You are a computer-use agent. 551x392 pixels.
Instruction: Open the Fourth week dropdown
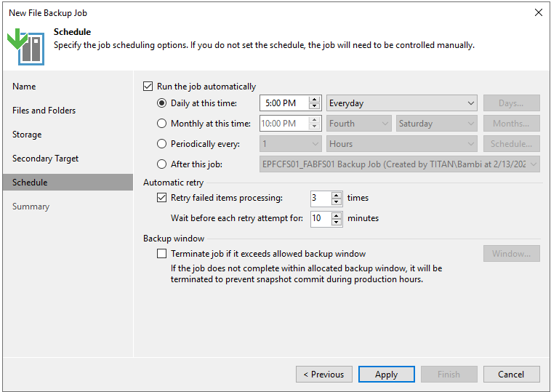click(x=359, y=124)
